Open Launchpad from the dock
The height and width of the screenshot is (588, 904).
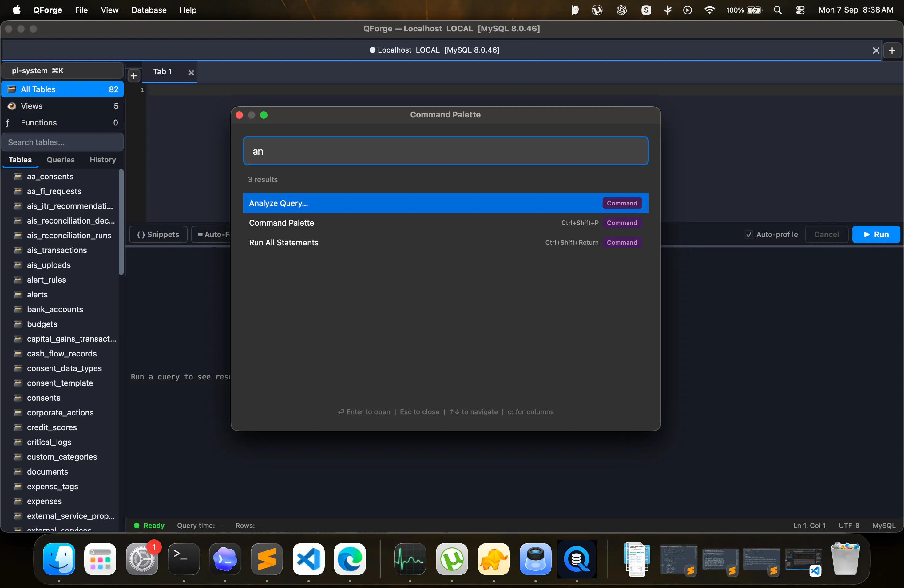[x=100, y=559]
